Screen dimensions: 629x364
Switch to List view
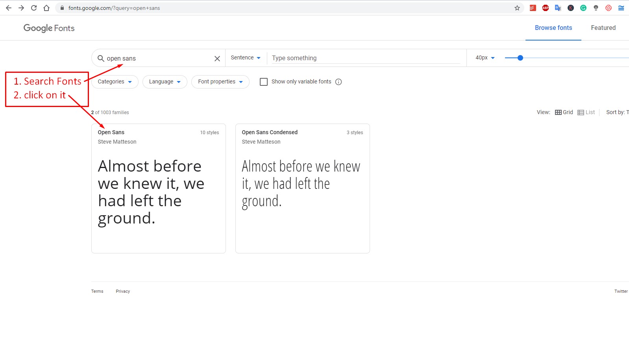[x=586, y=112]
